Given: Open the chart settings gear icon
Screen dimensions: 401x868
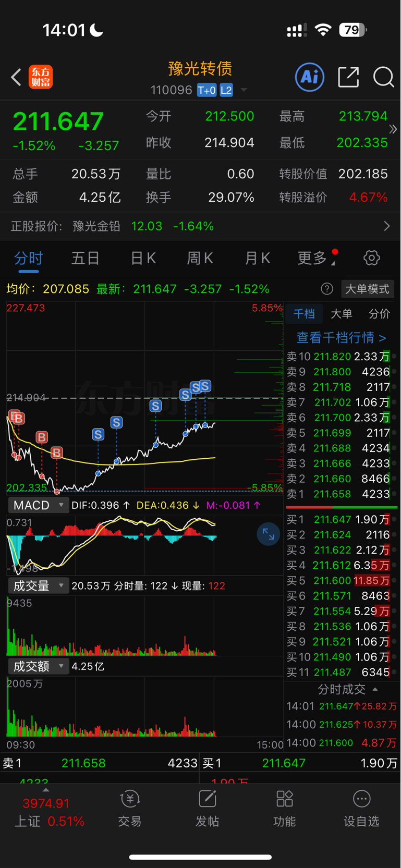Looking at the screenshot, I should click(x=371, y=258).
